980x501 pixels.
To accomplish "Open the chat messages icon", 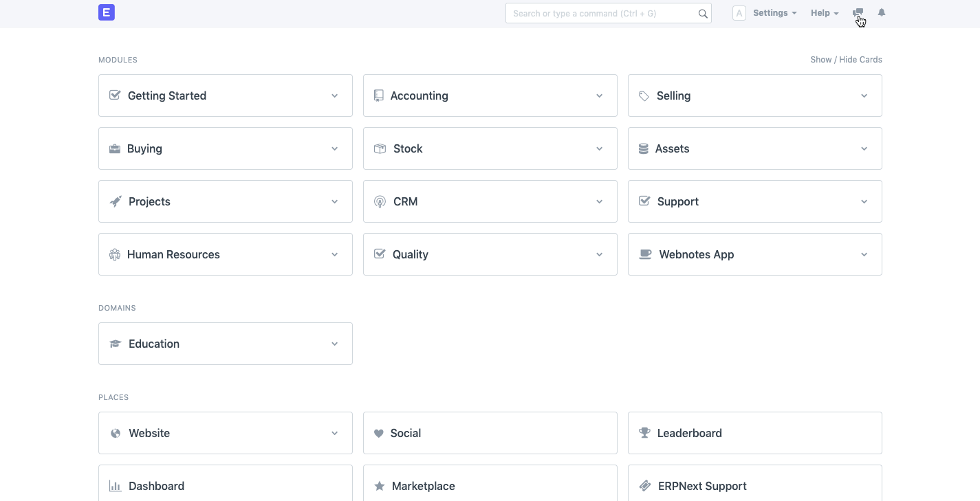I will click(858, 13).
